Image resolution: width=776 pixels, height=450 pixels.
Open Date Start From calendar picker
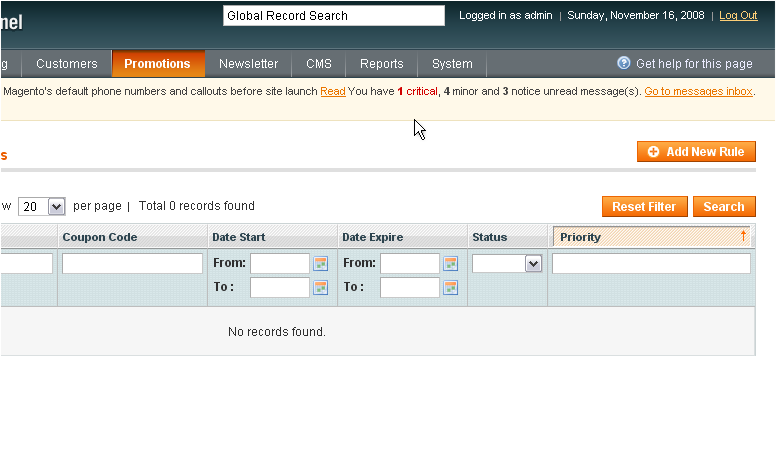coord(320,264)
